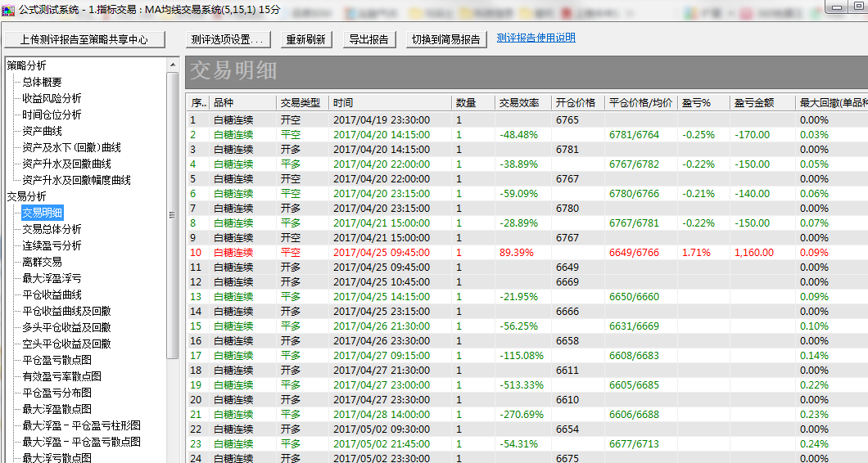Open the 测评报告使用说明 help link

click(x=536, y=38)
